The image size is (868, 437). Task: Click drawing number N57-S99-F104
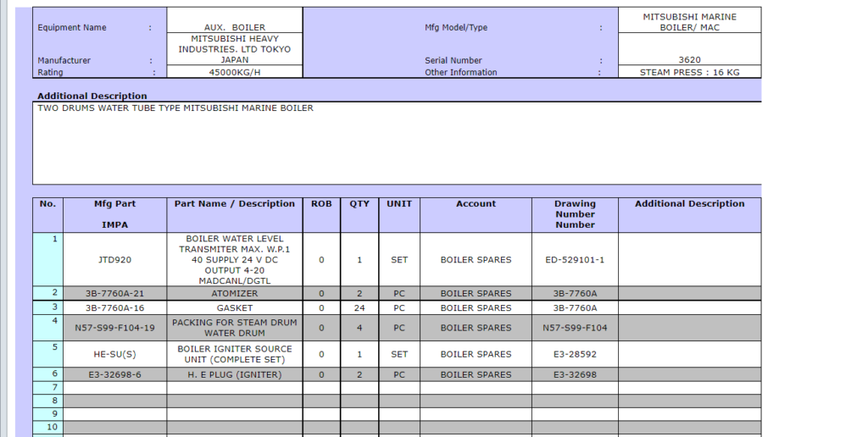pyautogui.click(x=576, y=328)
